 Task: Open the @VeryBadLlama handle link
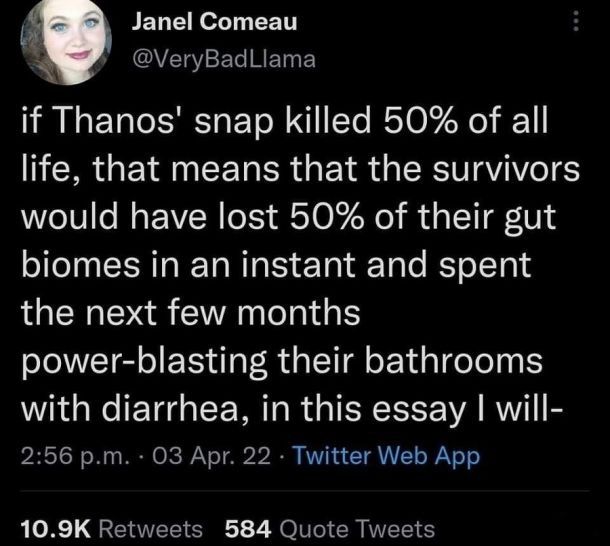[x=224, y=60]
